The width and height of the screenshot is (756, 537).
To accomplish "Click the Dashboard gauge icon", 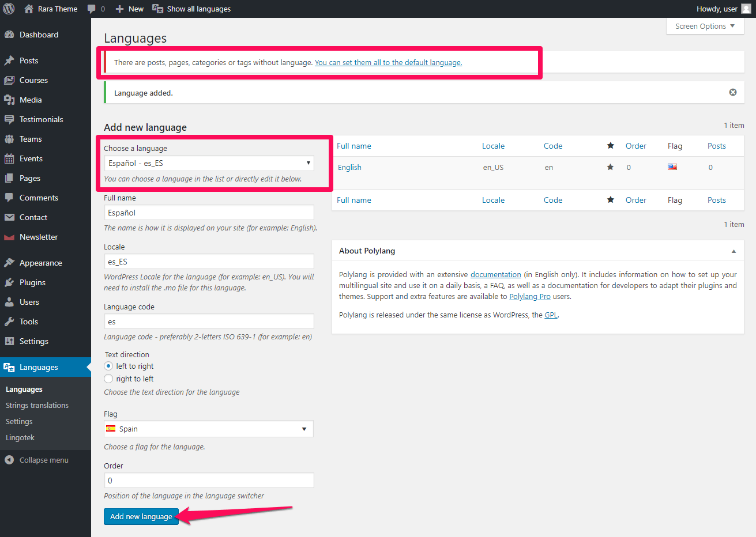I will 9,35.
